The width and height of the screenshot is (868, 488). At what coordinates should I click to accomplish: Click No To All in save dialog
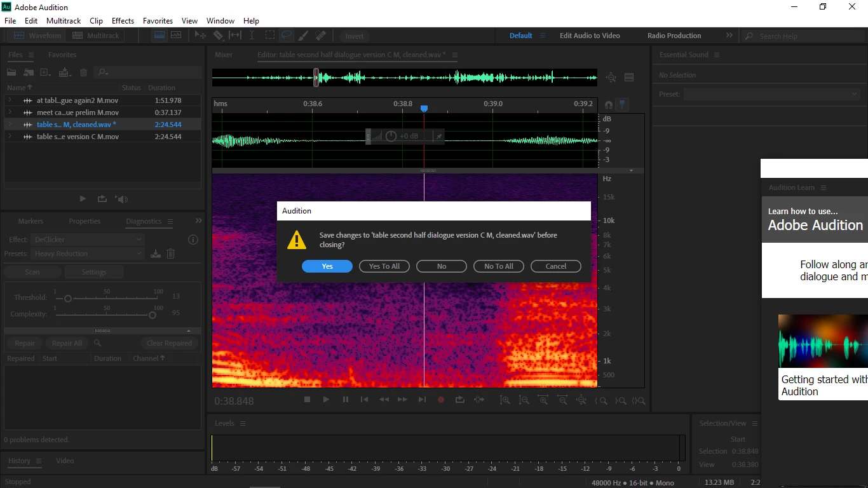tap(499, 266)
